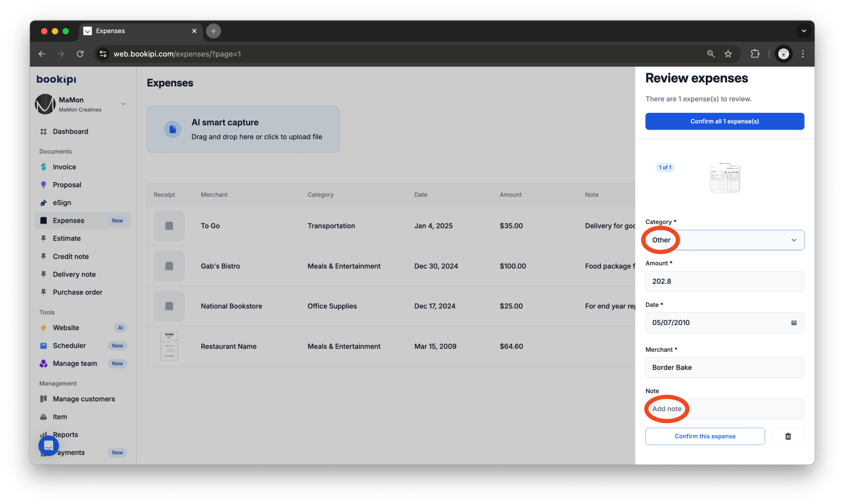845x504 pixels.
Task: Click the browser extensions puzzle icon
Action: click(755, 54)
